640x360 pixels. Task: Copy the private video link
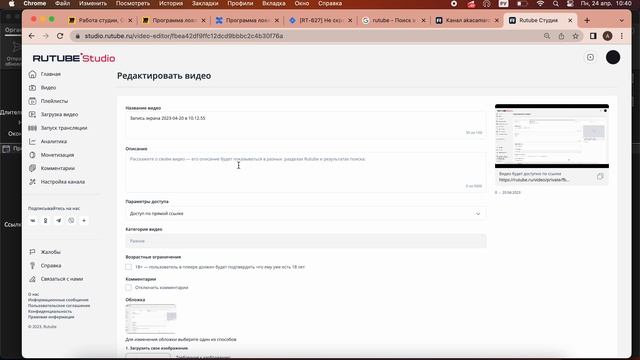[600, 177]
